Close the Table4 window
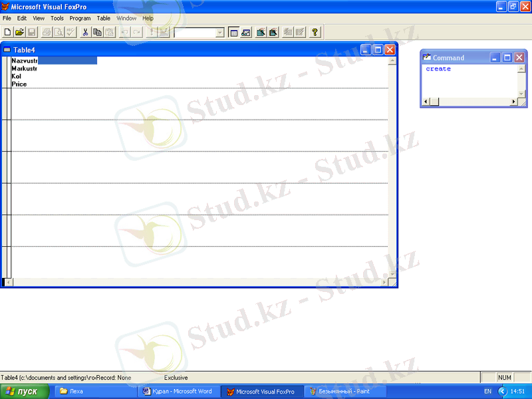The width and height of the screenshot is (532, 399). 390,50
